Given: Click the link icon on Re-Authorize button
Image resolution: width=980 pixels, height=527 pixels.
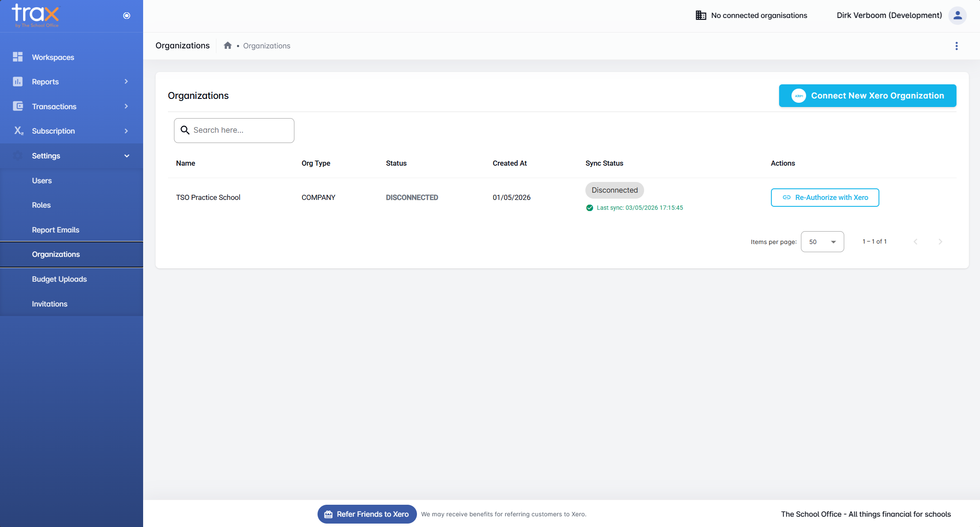Looking at the screenshot, I should point(787,197).
